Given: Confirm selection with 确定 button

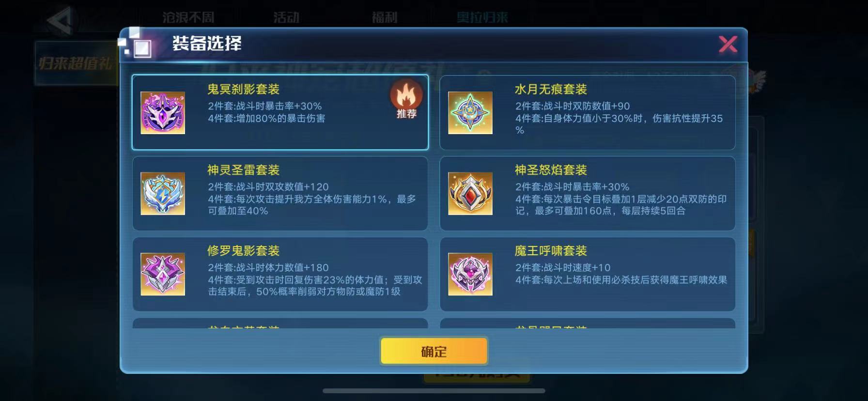Looking at the screenshot, I should 434,351.
